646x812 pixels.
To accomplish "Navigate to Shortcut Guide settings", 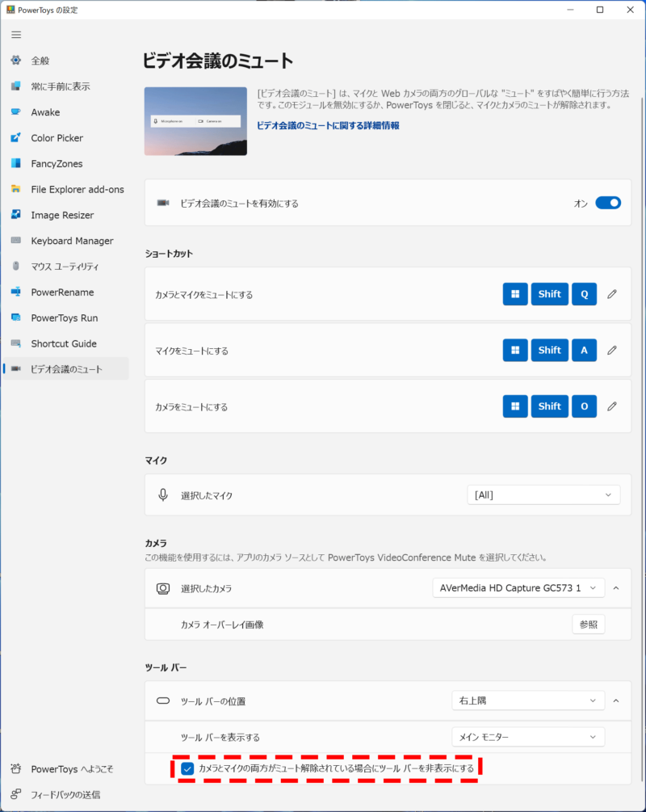I will (x=65, y=344).
